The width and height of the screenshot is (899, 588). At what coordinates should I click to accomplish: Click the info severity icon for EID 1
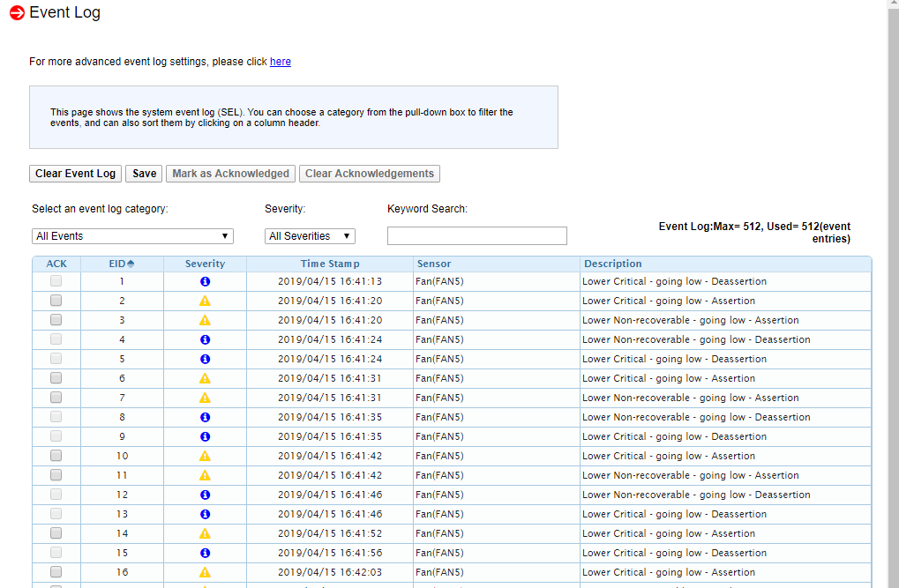click(x=205, y=281)
